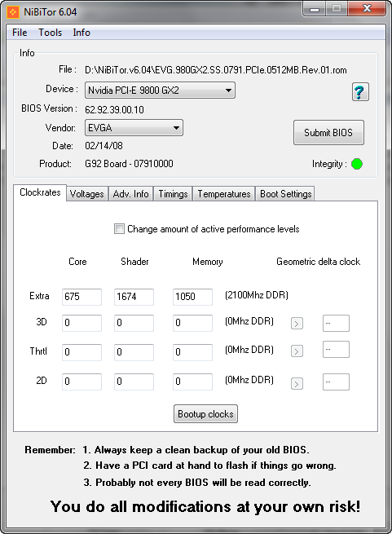Click the green Integrity indicator
Viewport: 392px width, 534px height.
point(357,164)
